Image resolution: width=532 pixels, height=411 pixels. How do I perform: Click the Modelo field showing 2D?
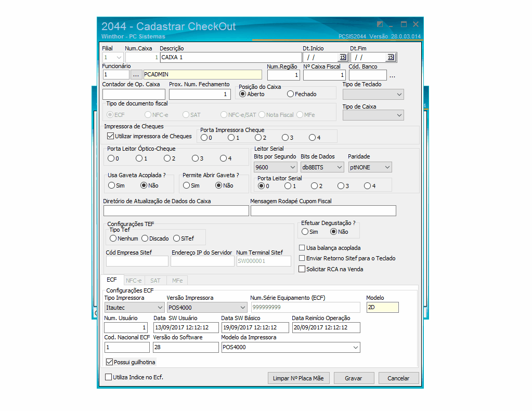click(383, 307)
